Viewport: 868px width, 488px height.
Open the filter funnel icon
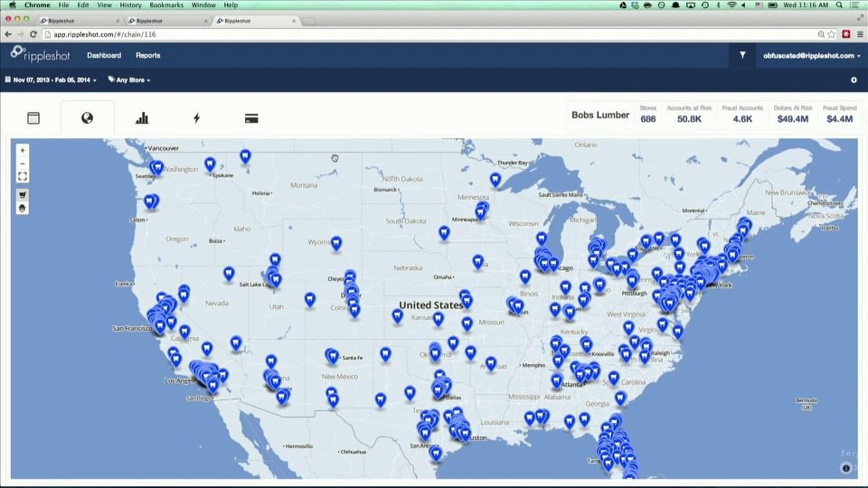[742, 55]
